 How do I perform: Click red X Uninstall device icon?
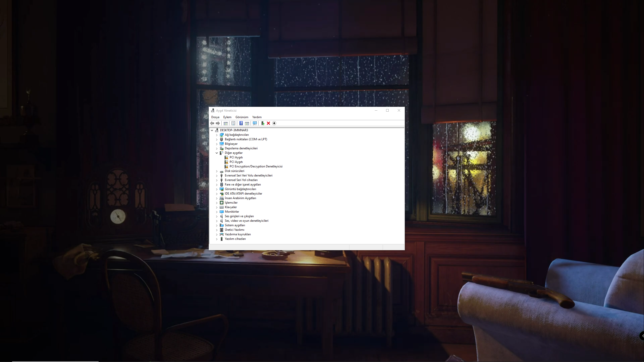pos(268,123)
